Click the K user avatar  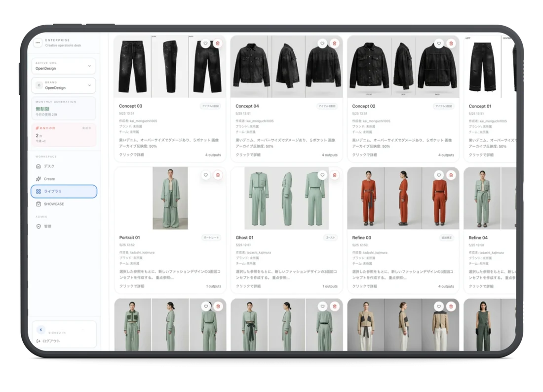pyautogui.click(x=41, y=330)
